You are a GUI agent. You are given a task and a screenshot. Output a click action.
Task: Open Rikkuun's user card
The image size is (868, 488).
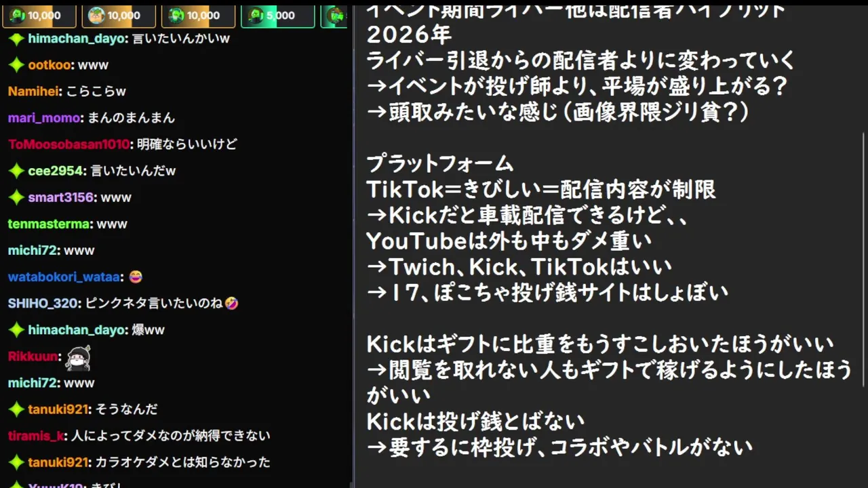coord(33,357)
